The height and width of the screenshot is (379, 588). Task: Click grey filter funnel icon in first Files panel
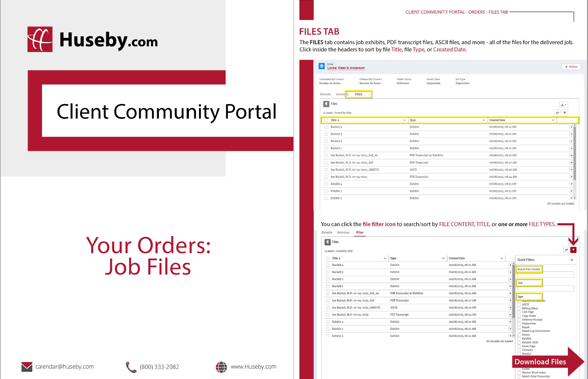click(565, 113)
